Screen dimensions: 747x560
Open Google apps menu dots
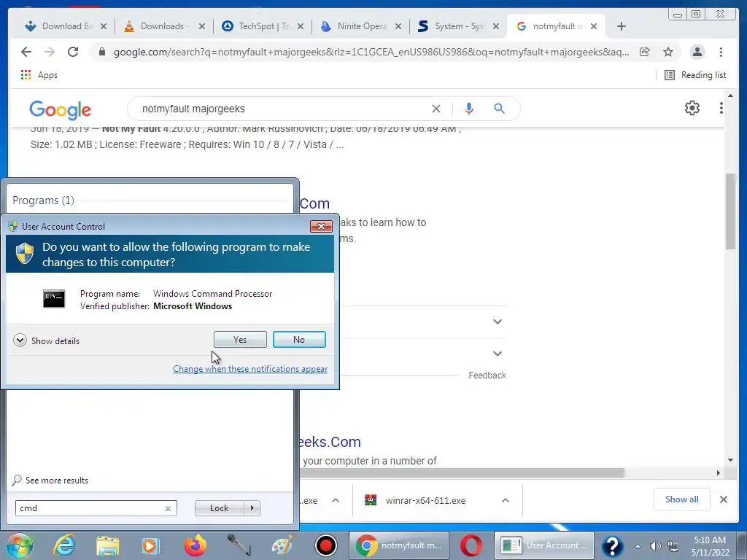[x=721, y=108]
